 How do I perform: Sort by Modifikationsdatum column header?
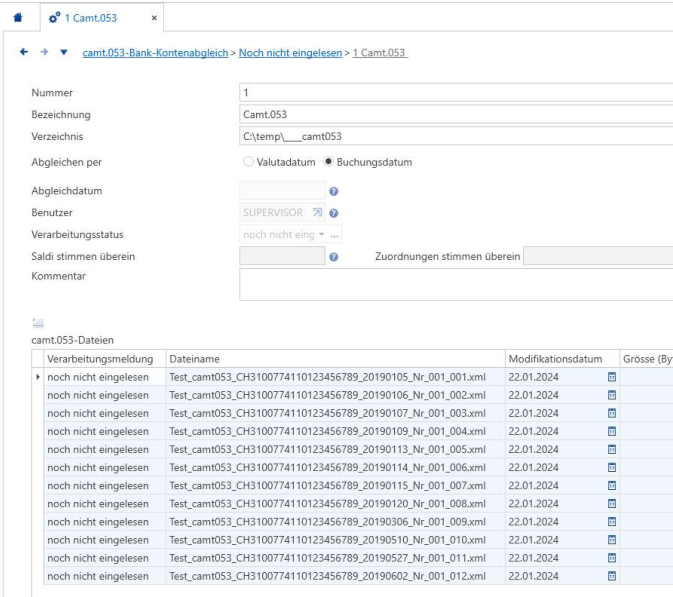point(562,359)
